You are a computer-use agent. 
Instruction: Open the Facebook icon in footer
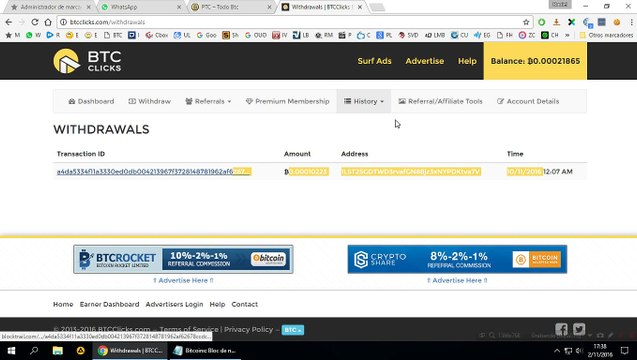pos(561,329)
